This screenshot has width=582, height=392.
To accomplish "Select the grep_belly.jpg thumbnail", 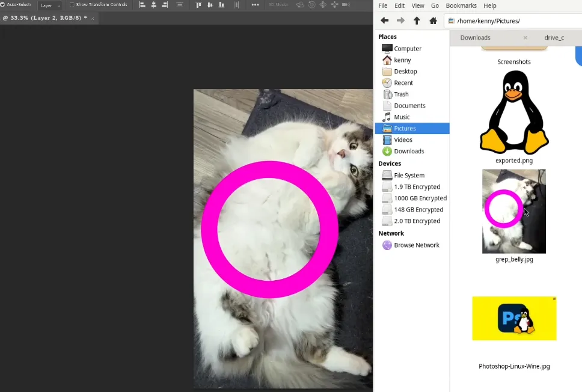I will coord(514,211).
